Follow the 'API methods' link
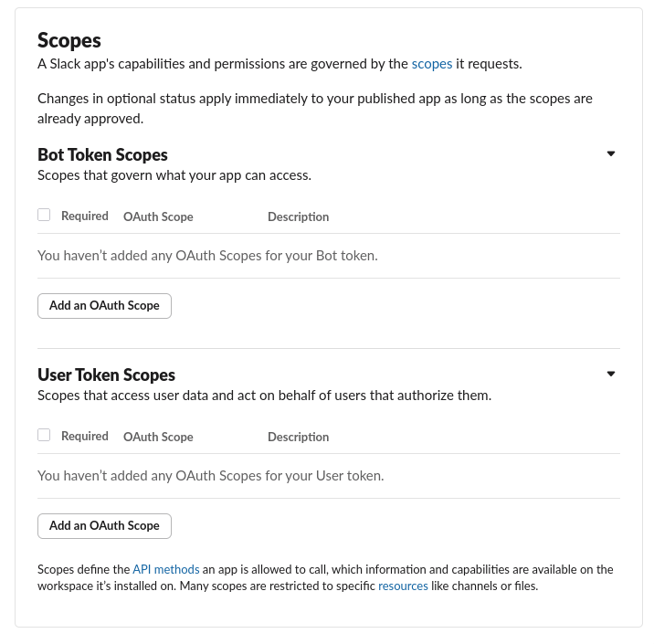 coord(166,569)
